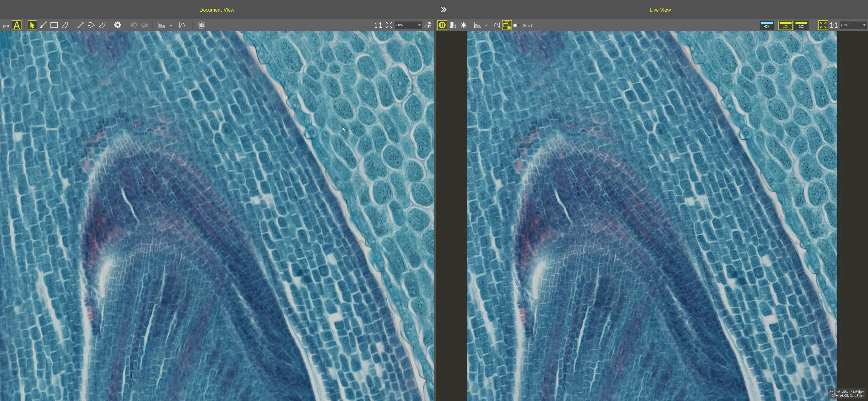
Task: Select the freehand area measurement tool
Action: tap(102, 25)
